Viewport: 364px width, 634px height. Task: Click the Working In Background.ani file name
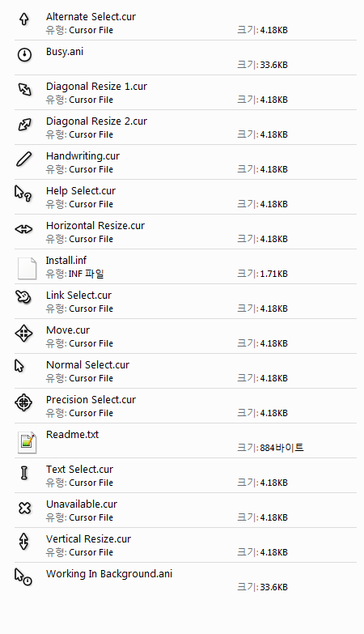pos(109,574)
